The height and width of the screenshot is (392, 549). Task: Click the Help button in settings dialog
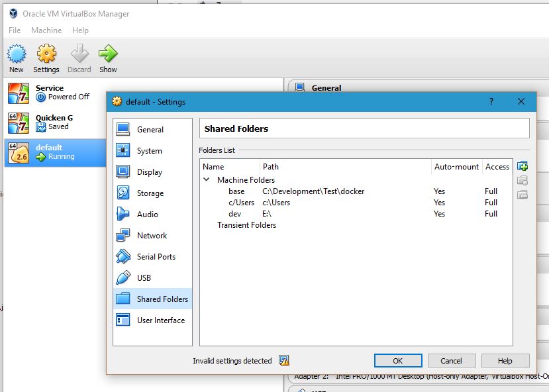505,360
